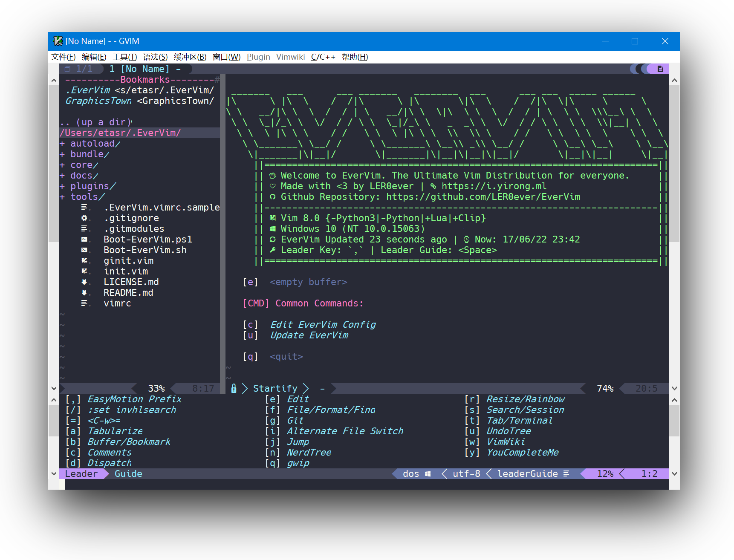Image resolution: width=734 pixels, height=560 pixels.
Task: Select Update EverVim entry
Action: (x=309, y=335)
